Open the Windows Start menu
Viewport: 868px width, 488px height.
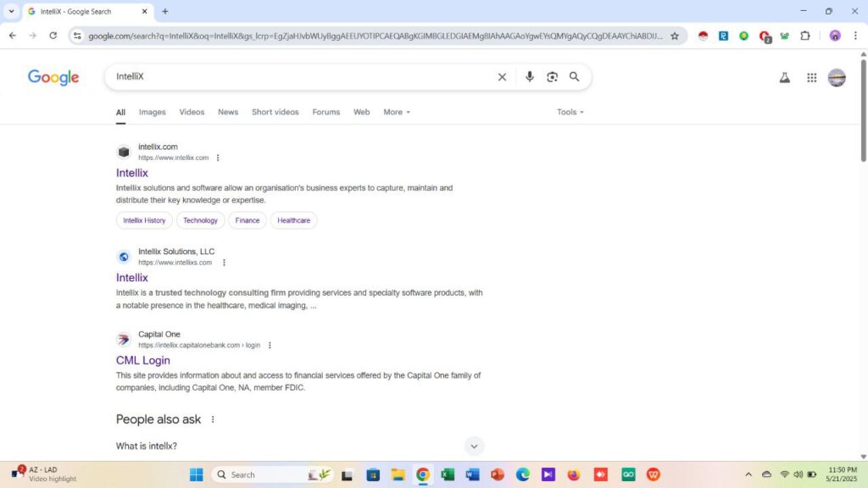196,474
